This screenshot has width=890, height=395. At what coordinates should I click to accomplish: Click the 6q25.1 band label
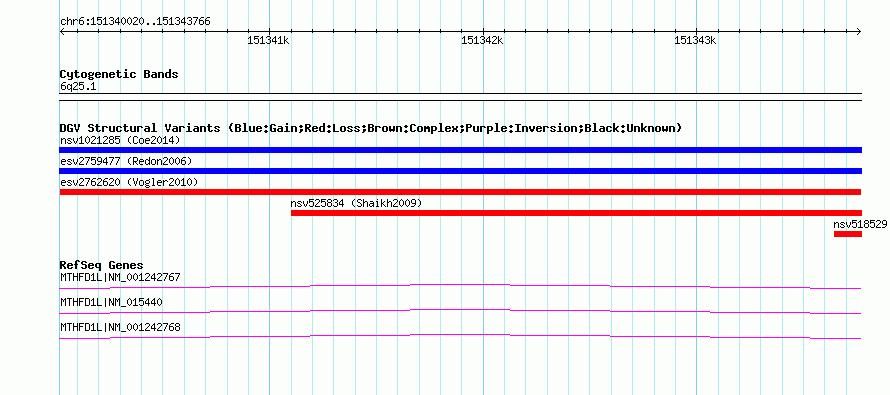(78, 87)
